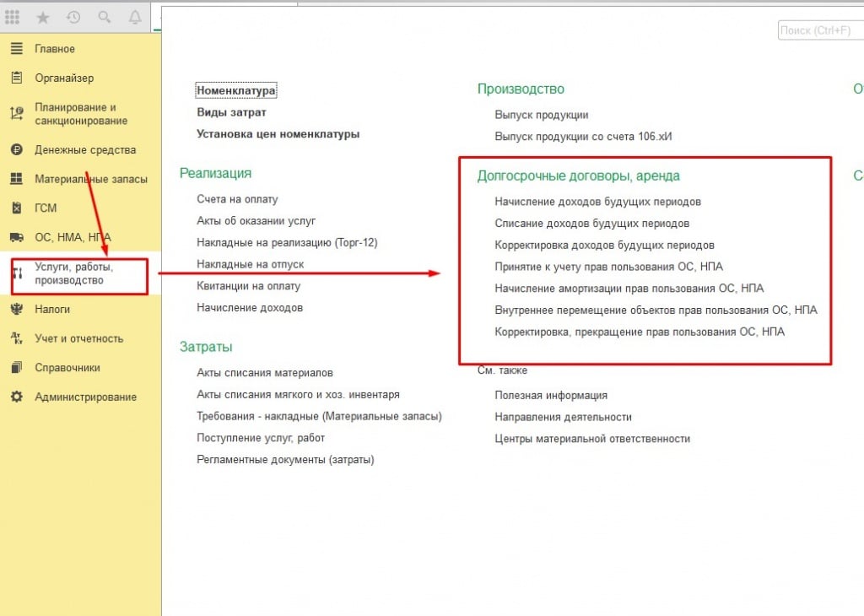Open Номенклатура link
Screen dimensions: 864x616
(x=236, y=90)
